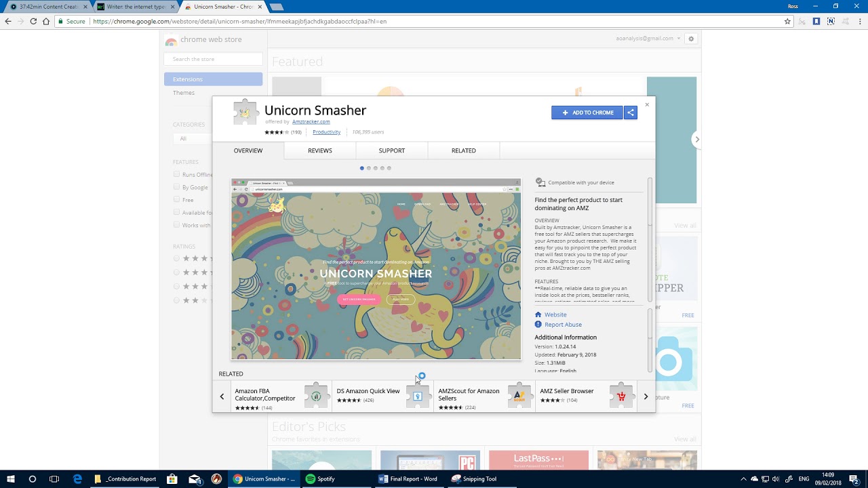Image resolution: width=868 pixels, height=488 pixels.
Task: Go to the Chrome home page icon
Action: point(46,21)
